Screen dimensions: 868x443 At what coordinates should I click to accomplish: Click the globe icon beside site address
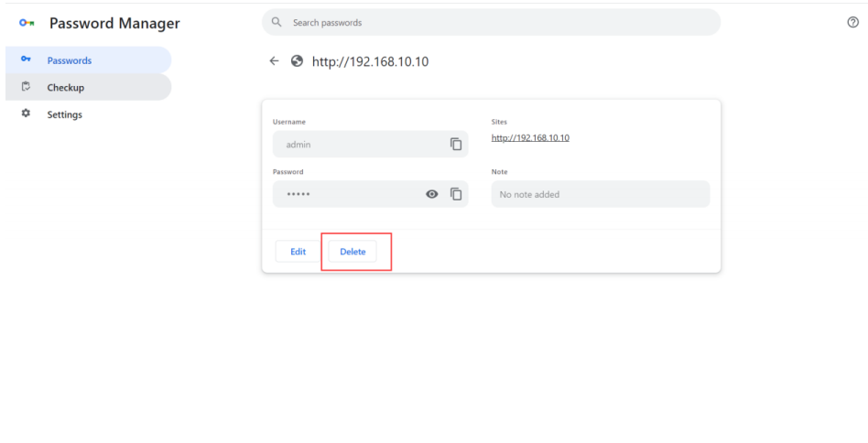[x=296, y=62]
